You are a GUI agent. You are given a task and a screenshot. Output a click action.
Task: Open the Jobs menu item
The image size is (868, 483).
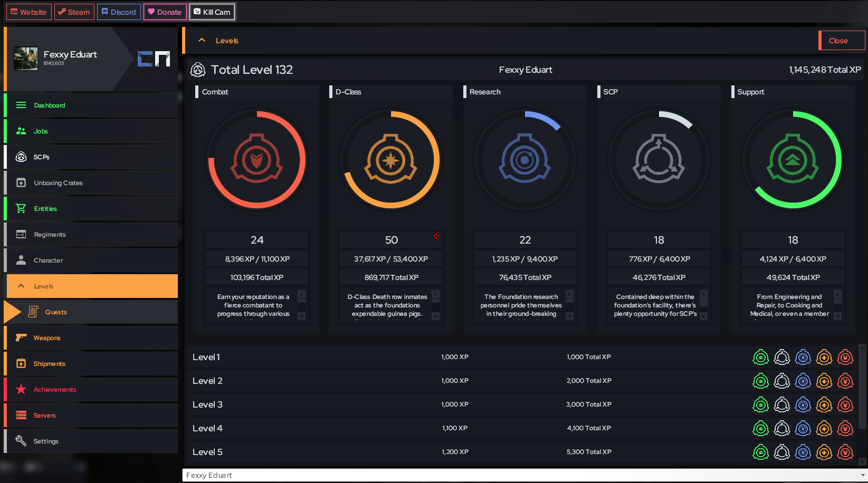click(91, 131)
